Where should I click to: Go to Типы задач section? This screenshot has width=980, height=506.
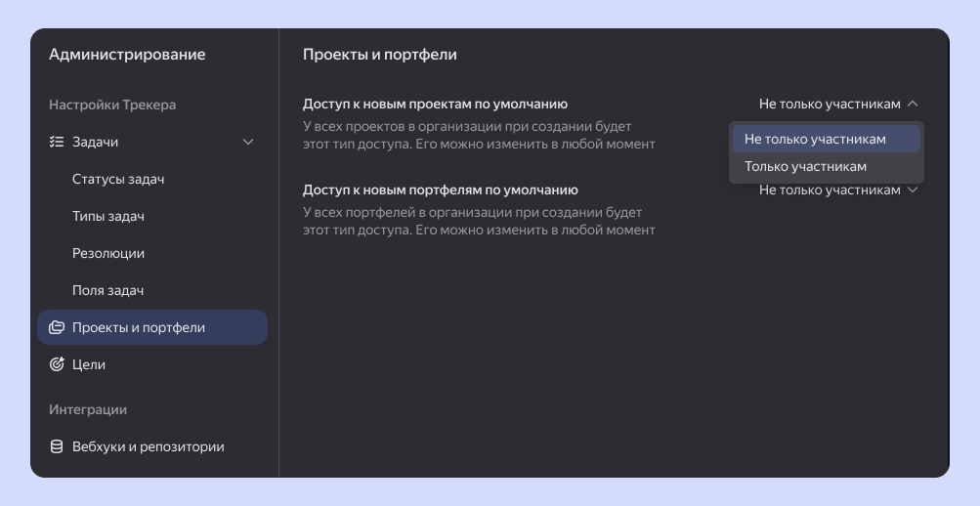108,216
